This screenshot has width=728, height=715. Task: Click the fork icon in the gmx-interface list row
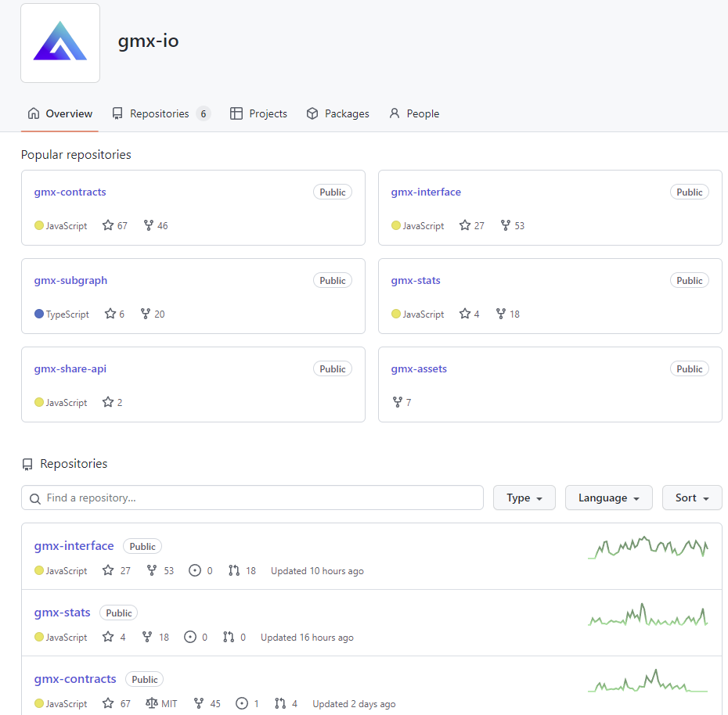pyautogui.click(x=152, y=570)
